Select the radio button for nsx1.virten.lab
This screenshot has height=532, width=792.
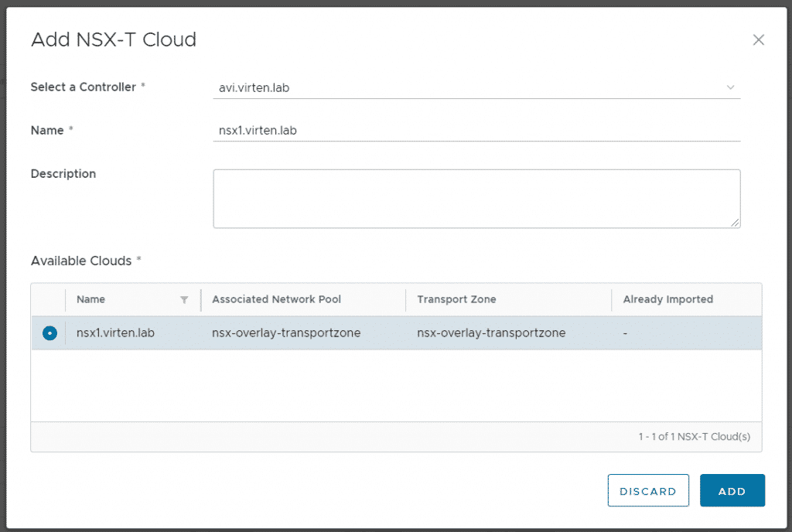(x=49, y=332)
